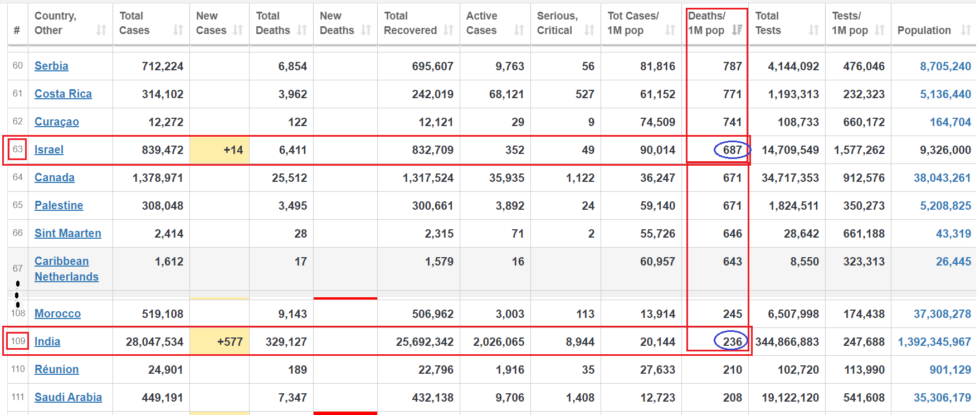Sort by Tot Cases/1M pop icon
The image size is (980, 415).
pyautogui.click(x=670, y=30)
